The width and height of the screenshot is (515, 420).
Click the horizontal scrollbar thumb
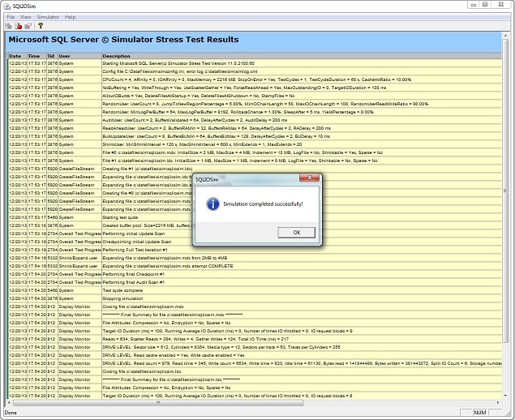tap(158, 402)
